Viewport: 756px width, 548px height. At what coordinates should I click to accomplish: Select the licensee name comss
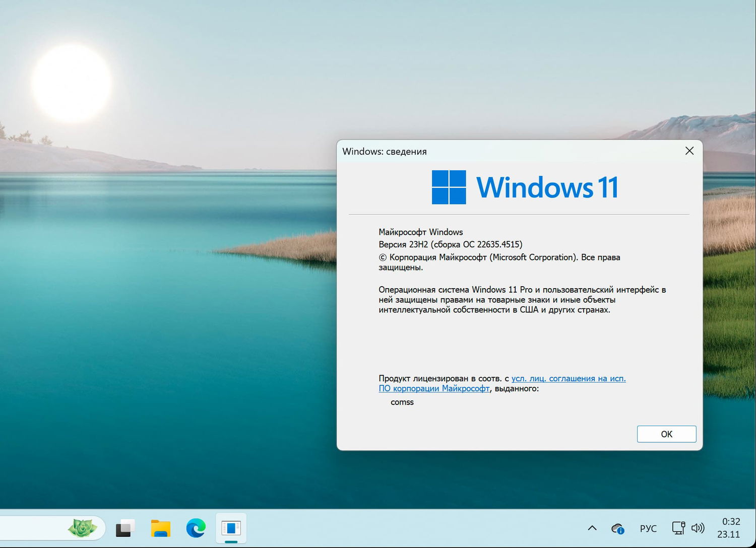[x=402, y=402]
